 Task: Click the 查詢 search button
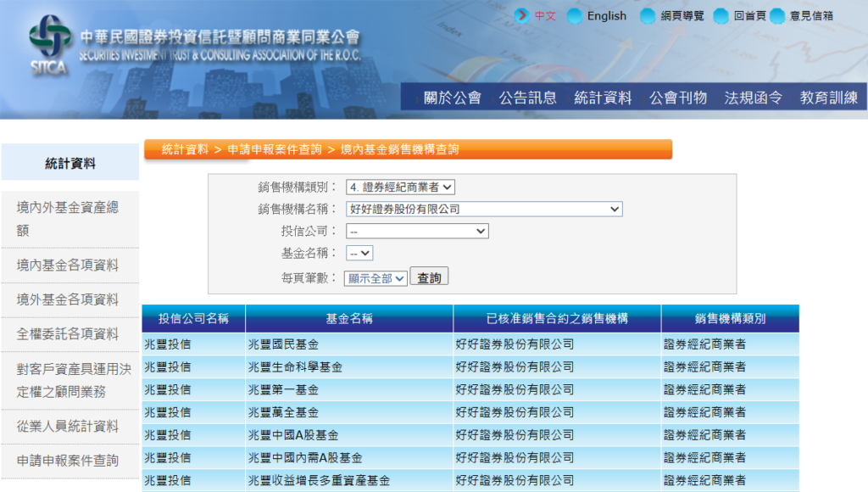click(x=430, y=276)
